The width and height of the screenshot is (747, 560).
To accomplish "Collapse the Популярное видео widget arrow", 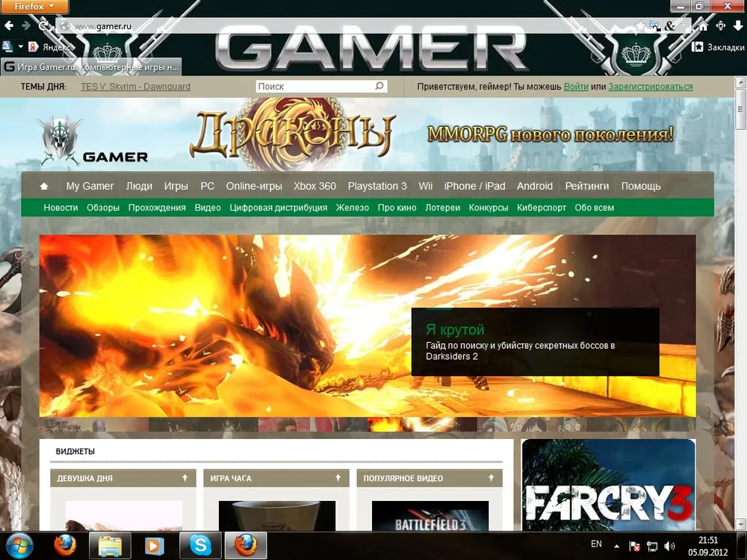I will point(492,478).
